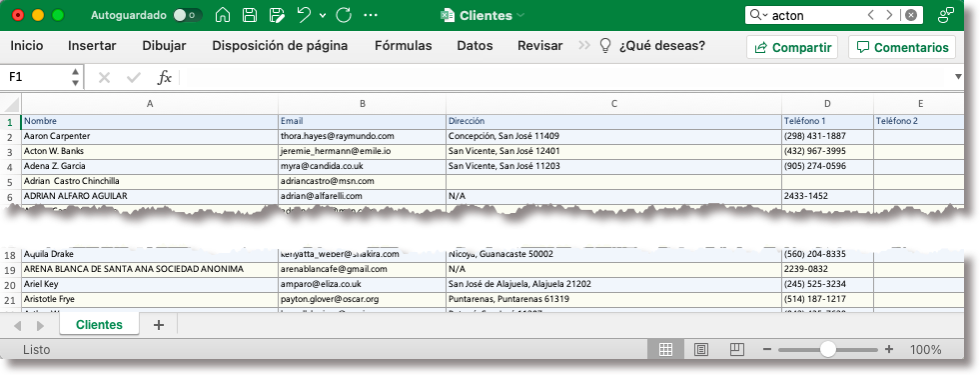Click the Compartir button
Viewport: 980px width, 375px height.
coord(792,47)
